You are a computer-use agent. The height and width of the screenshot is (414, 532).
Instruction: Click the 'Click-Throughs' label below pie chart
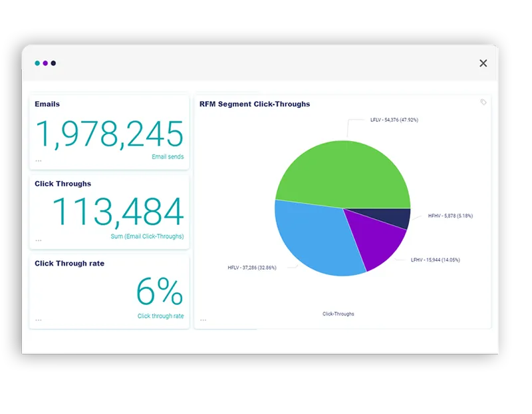pyautogui.click(x=338, y=313)
